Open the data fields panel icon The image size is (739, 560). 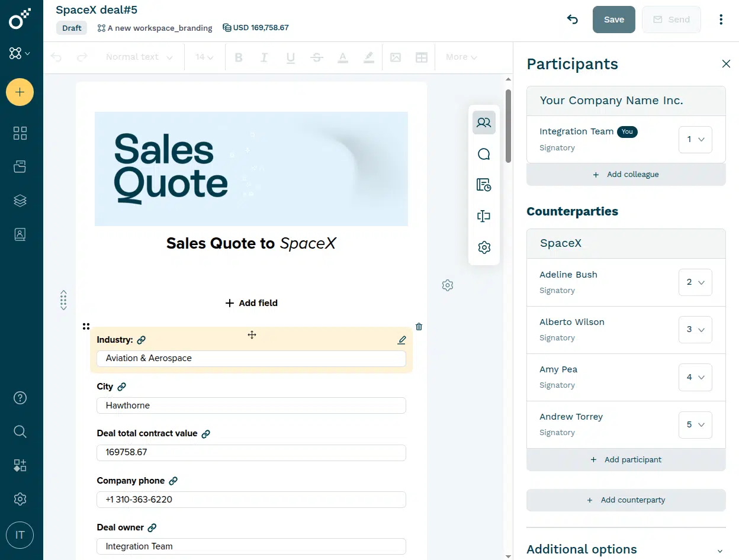pyautogui.click(x=484, y=217)
